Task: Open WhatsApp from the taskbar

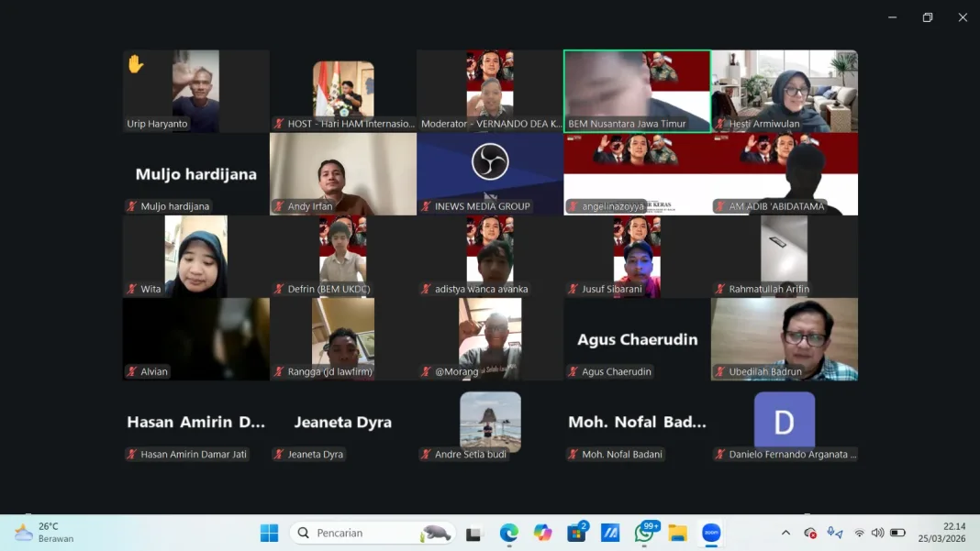Action: pyautogui.click(x=644, y=533)
